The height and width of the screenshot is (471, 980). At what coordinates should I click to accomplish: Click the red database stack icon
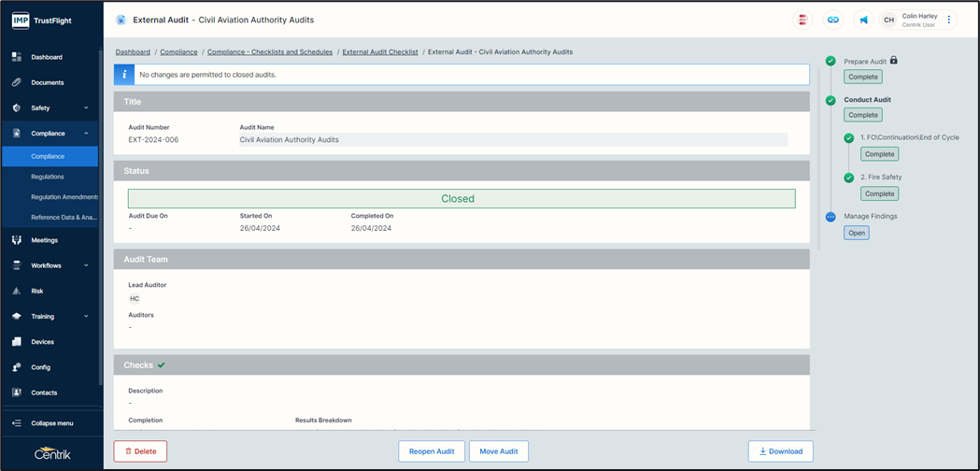pyautogui.click(x=802, y=20)
